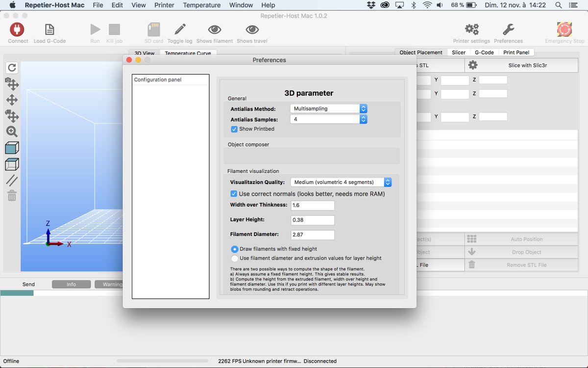Open Preferences wrench icon in toolbar
This screenshot has width=588, height=368.
[x=508, y=29]
